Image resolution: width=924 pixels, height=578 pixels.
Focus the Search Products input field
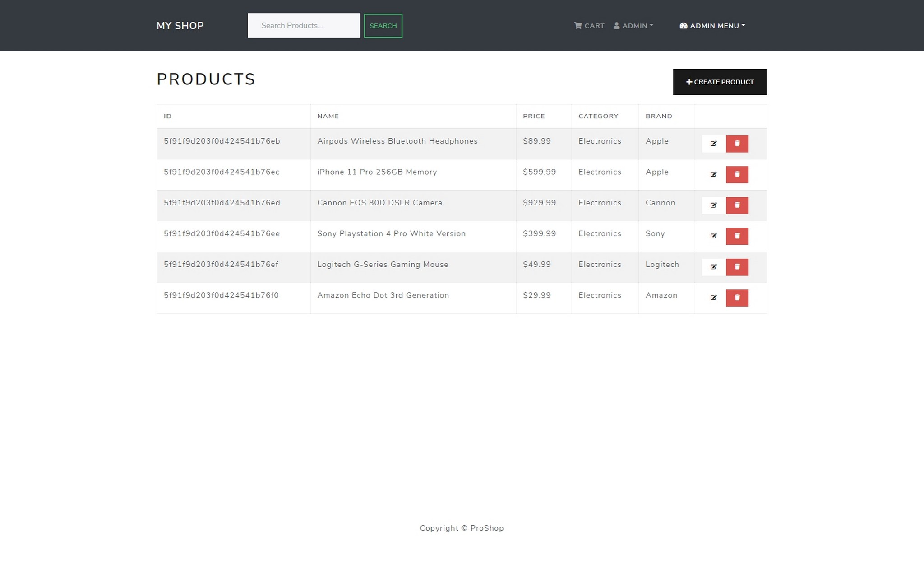click(x=303, y=26)
